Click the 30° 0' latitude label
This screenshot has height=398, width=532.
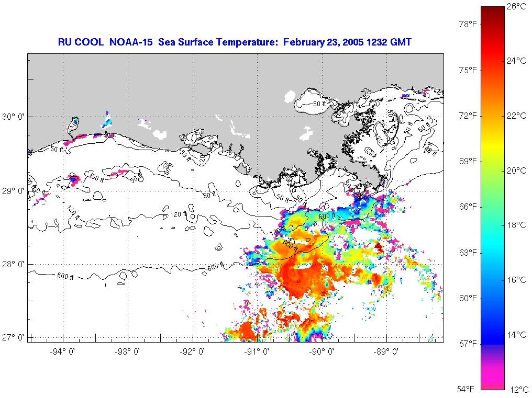tap(13, 117)
